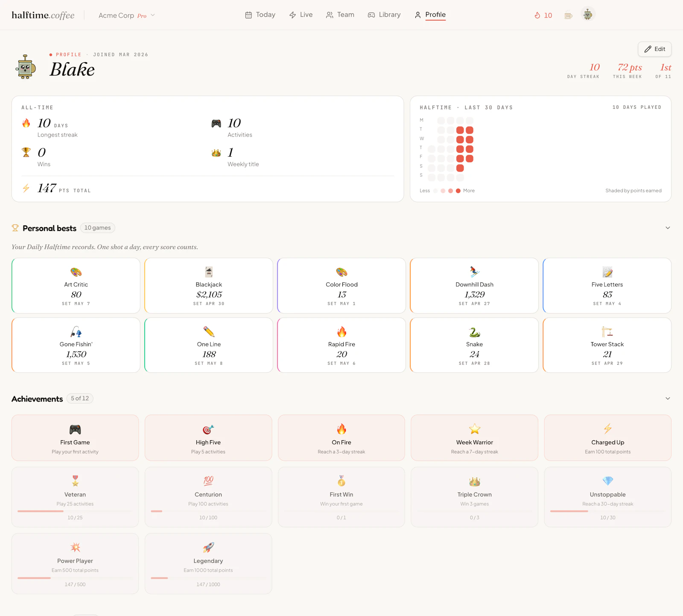683x616 pixels.
Task: Click the Triple Crown crown icon
Action: (475, 482)
